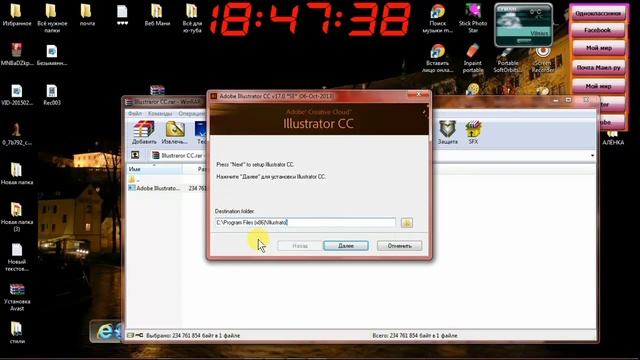Select the Rec003 desktop file icon

coord(52,94)
